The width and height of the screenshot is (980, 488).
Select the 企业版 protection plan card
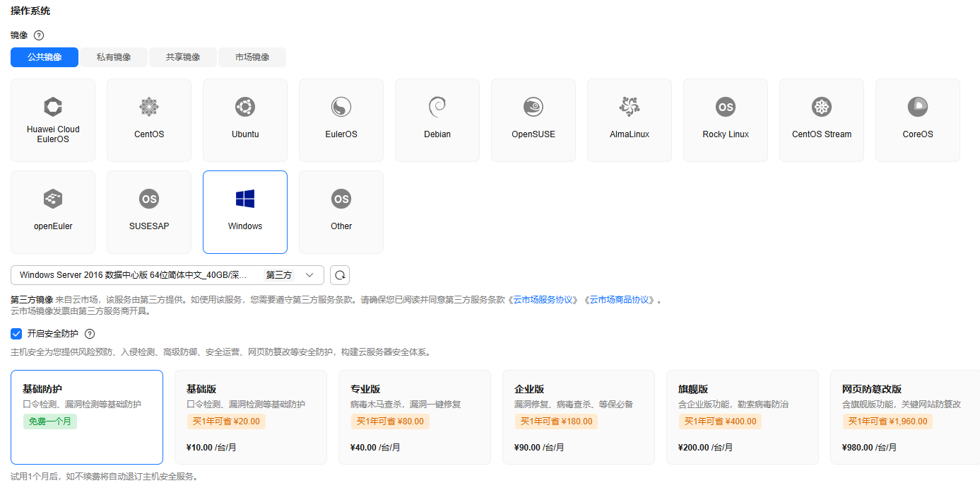579,417
